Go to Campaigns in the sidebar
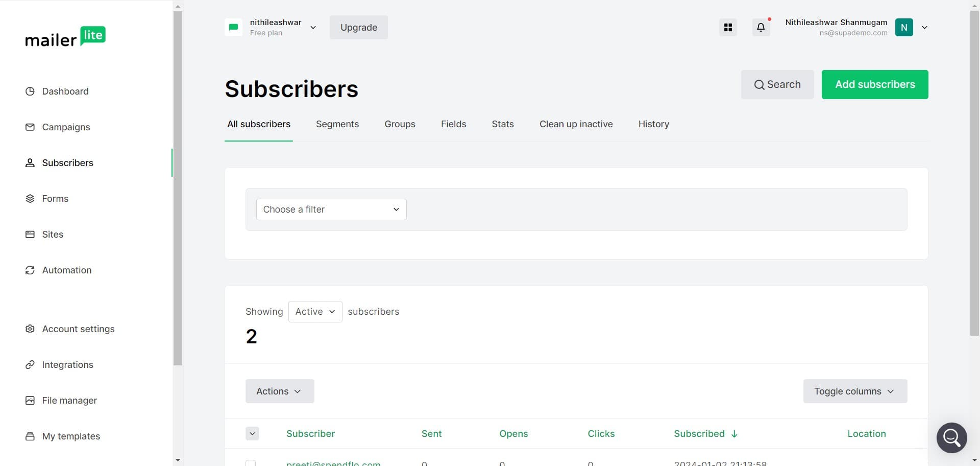Image resolution: width=980 pixels, height=466 pixels. (x=66, y=127)
